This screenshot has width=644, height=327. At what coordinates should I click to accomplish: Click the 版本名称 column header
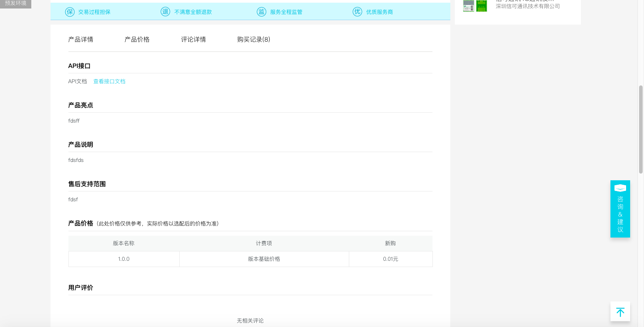[124, 243]
